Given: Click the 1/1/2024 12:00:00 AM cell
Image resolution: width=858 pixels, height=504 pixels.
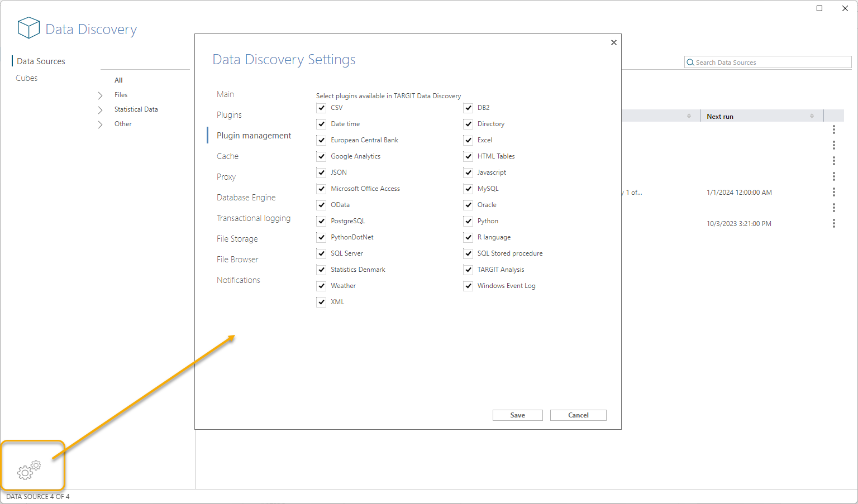Looking at the screenshot, I should tap(739, 193).
